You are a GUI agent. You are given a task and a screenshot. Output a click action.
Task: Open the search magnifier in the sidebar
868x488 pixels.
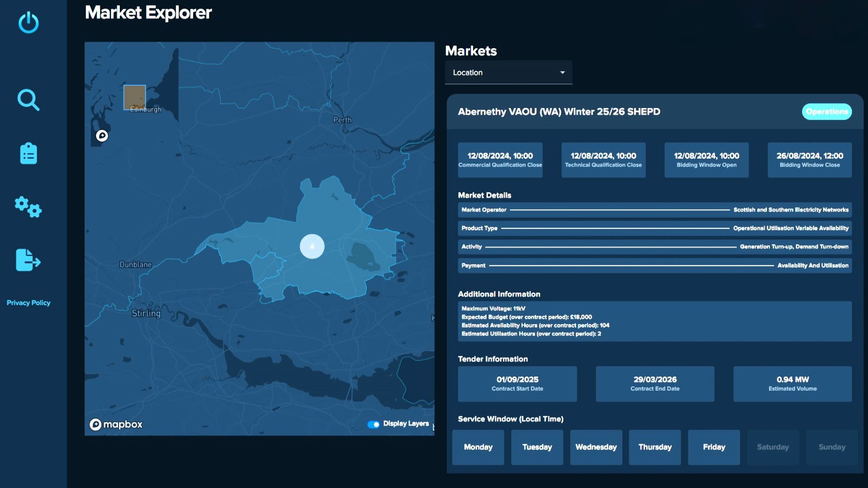click(29, 100)
